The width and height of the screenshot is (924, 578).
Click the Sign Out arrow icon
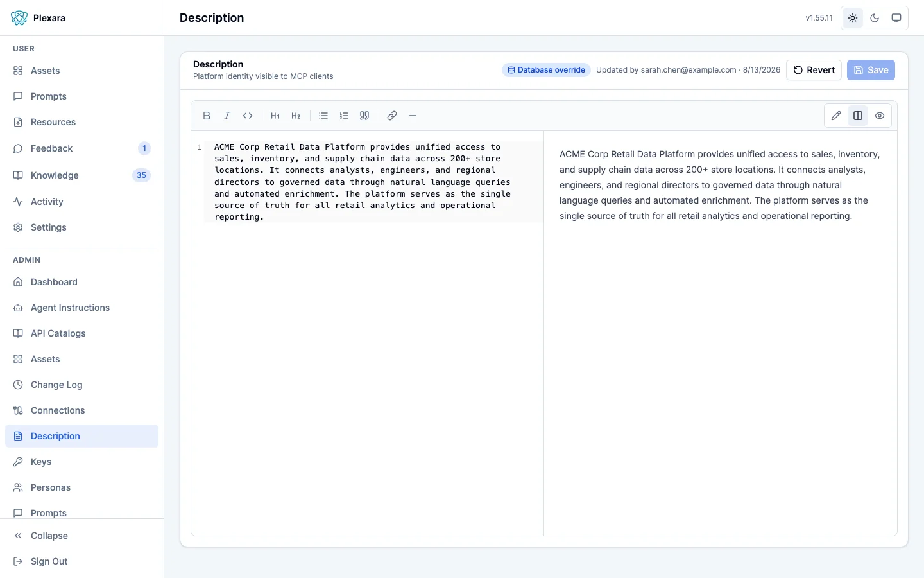[18, 561]
